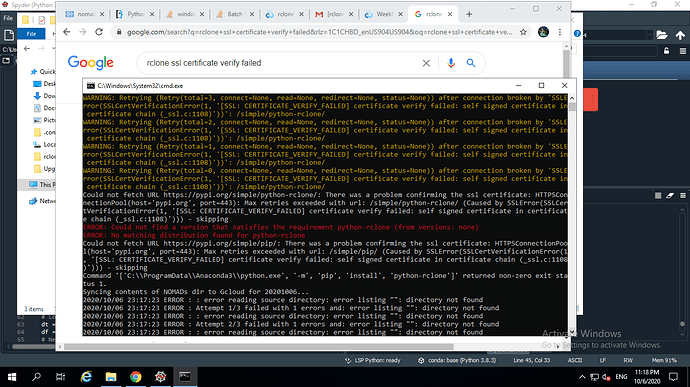Image resolution: width=690 pixels, height=387 pixels.
Task: Close the 'Pytho' Chrome tab
Action: click(x=152, y=14)
